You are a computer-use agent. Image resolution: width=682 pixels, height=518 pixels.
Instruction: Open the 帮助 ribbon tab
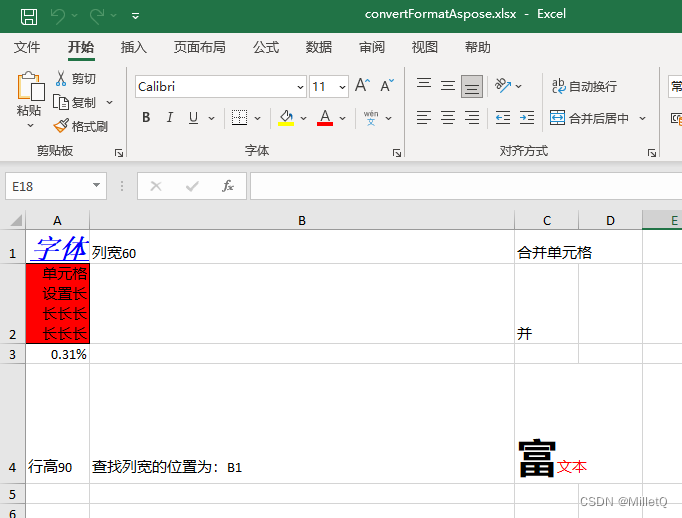477,47
